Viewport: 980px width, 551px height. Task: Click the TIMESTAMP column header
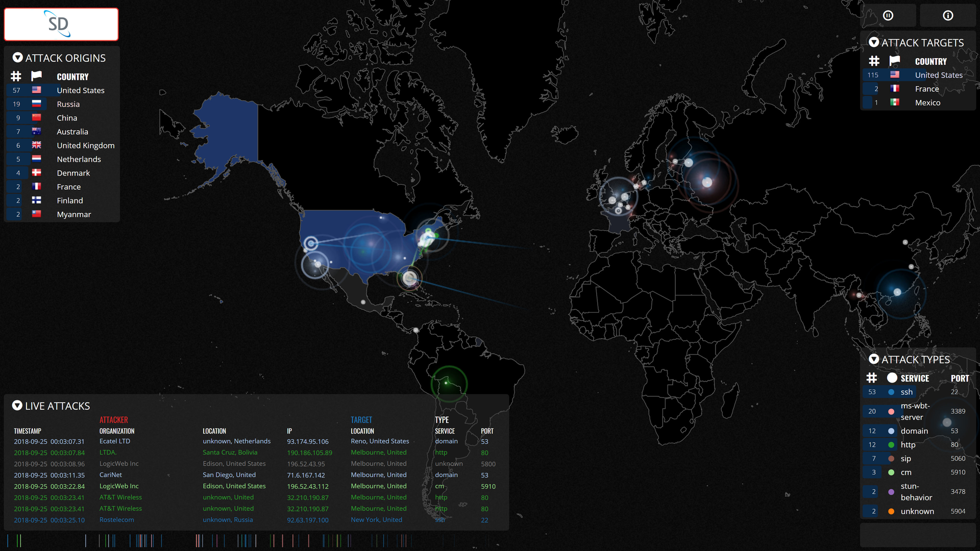[x=28, y=431]
